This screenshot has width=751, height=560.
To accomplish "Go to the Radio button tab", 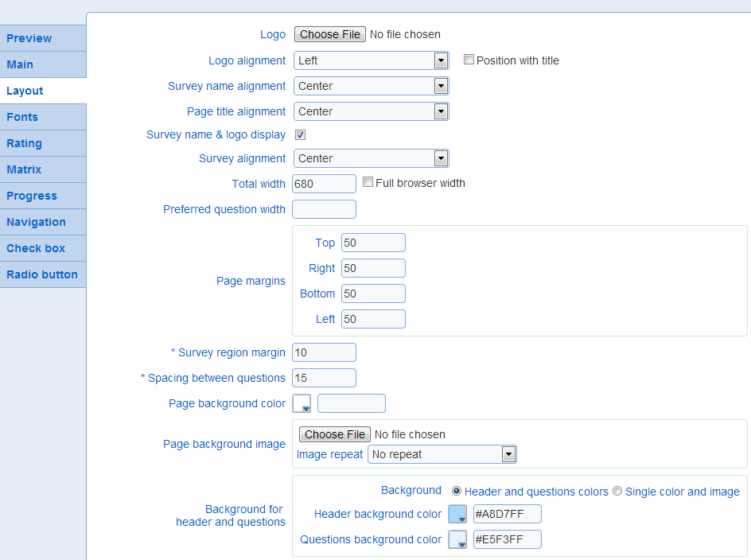I will point(43,274).
